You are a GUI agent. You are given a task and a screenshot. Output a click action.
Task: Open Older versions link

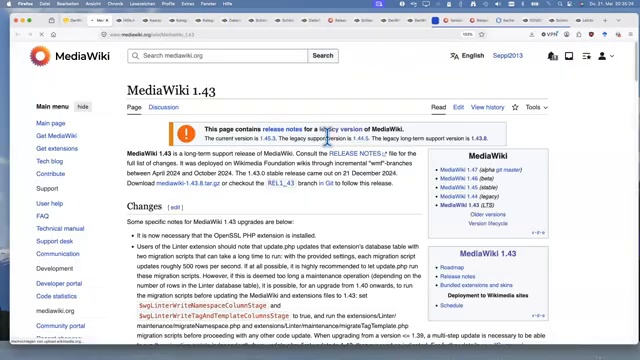[488, 215]
